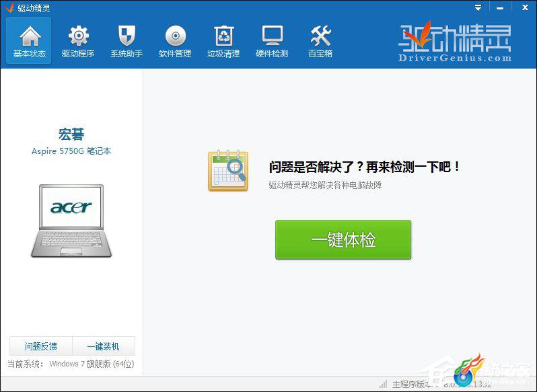Open the 基本状态 home tab

[29, 41]
